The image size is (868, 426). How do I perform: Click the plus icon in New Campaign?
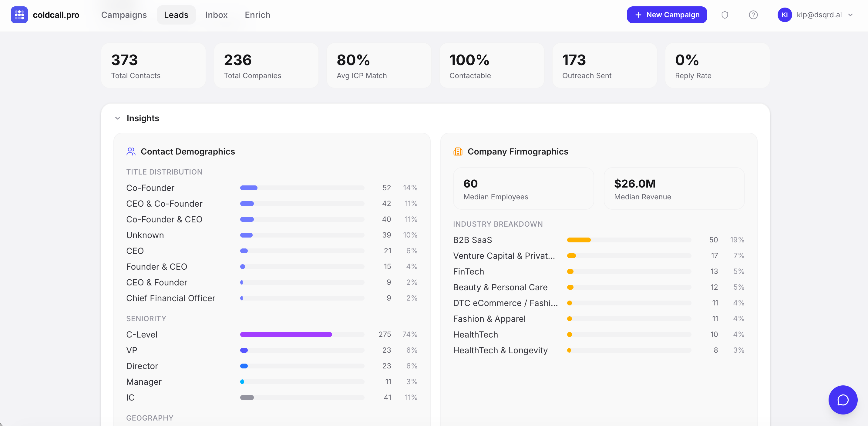pyautogui.click(x=638, y=15)
